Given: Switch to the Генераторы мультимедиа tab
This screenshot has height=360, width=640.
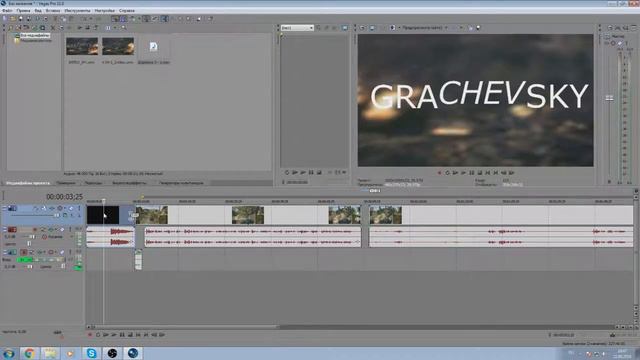Looking at the screenshot, I should pos(181,183).
